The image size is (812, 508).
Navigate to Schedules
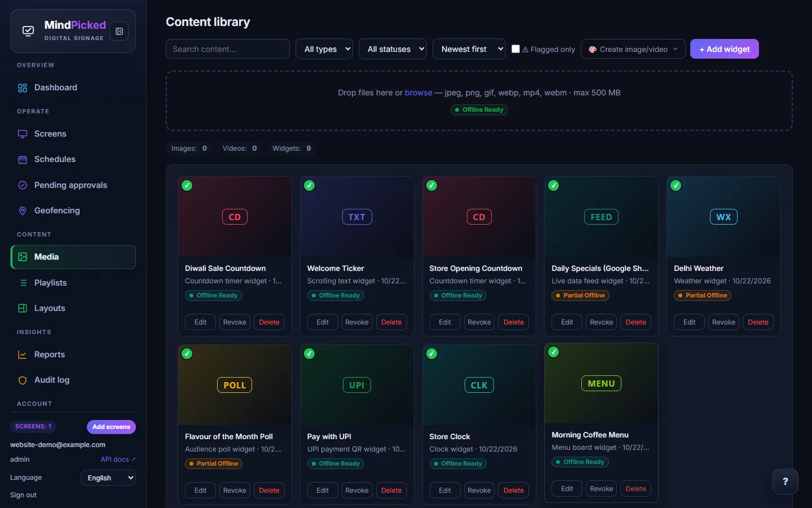tap(73, 159)
